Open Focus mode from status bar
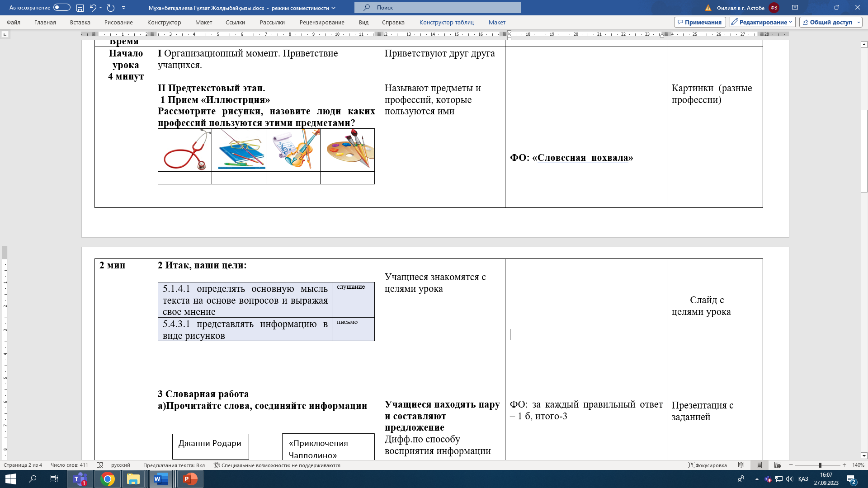Screen dimensions: 868x488 708,465
